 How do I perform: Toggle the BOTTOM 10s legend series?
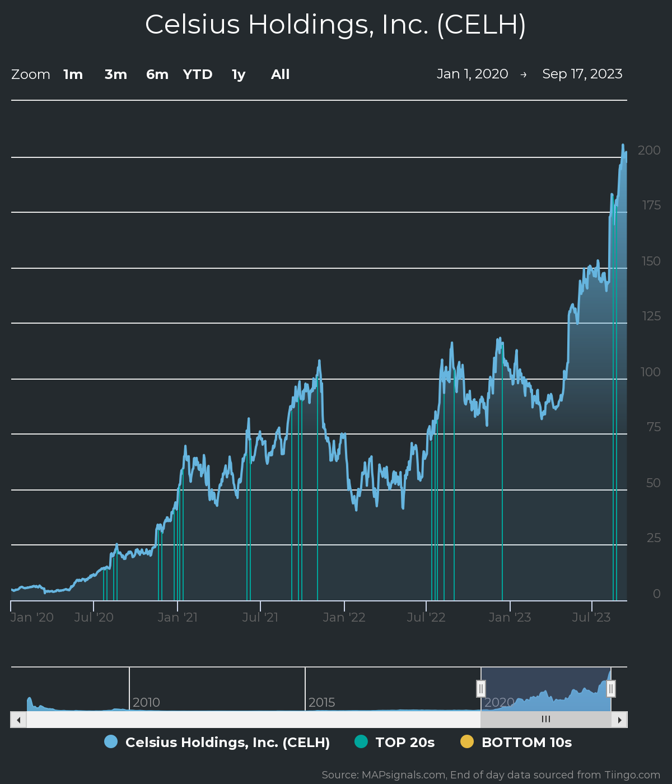click(x=516, y=742)
